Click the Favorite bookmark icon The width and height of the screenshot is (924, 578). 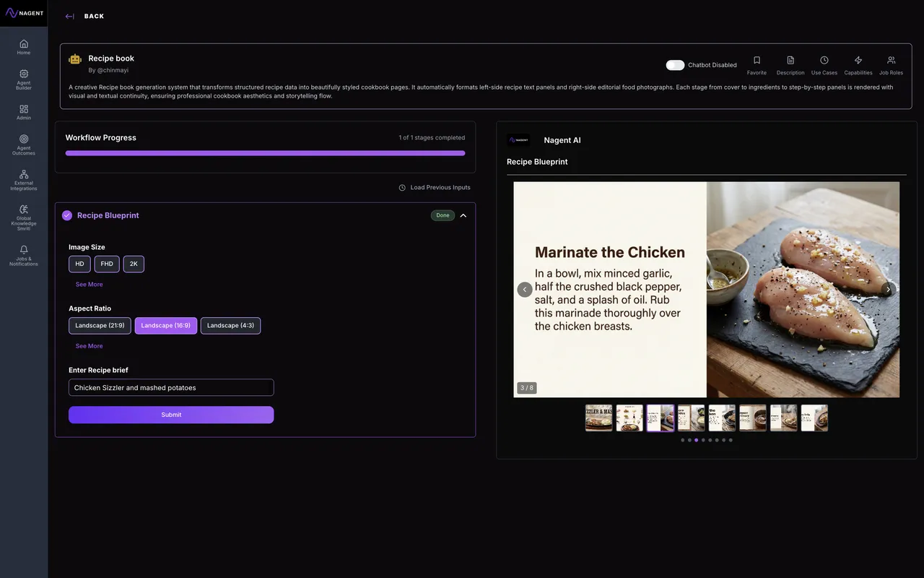pyautogui.click(x=757, y=61)
